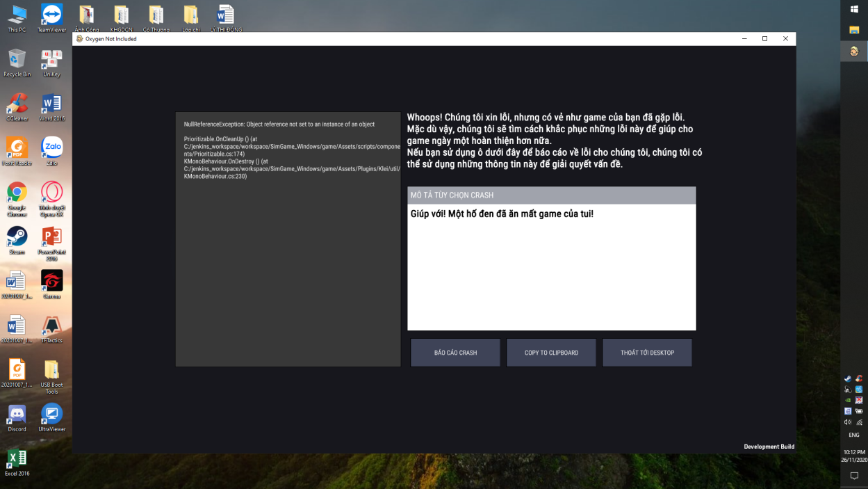Close the Oxygen Not Included window
Screen dimensions: 868x489
click(785, 39)
